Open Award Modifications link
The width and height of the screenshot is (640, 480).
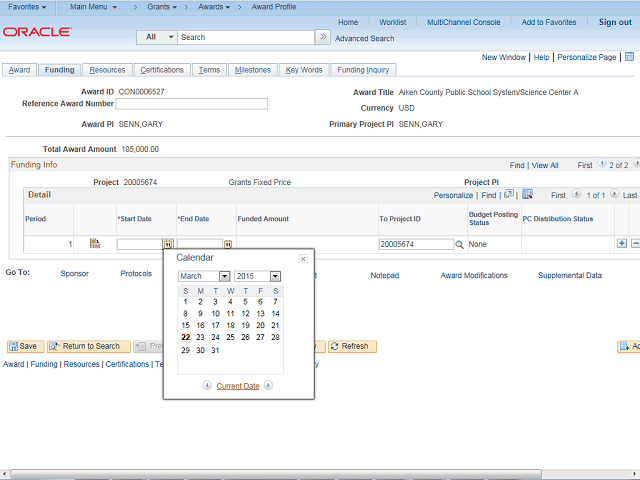click(x=474, y=276)
